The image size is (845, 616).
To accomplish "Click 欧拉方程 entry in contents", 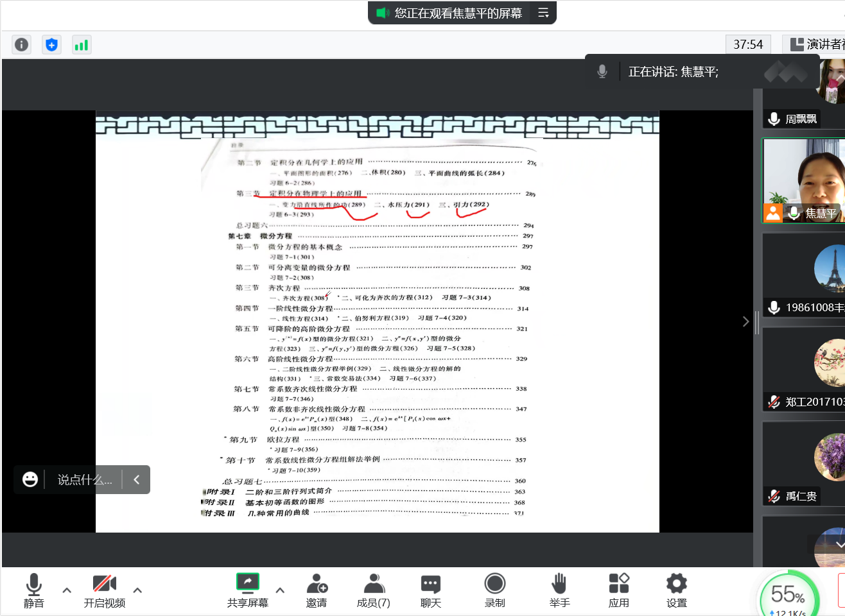I will [283, 440].
